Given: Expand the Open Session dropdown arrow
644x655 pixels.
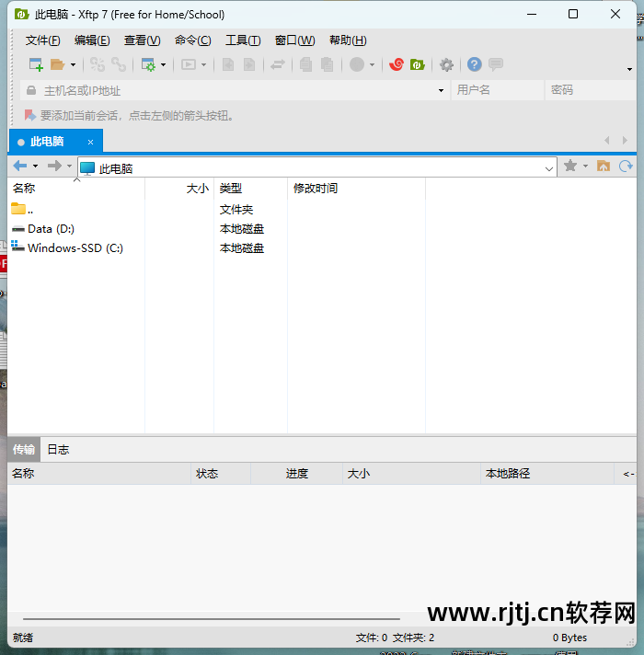Looking at the screenshot, I should (x=73, y=64).
